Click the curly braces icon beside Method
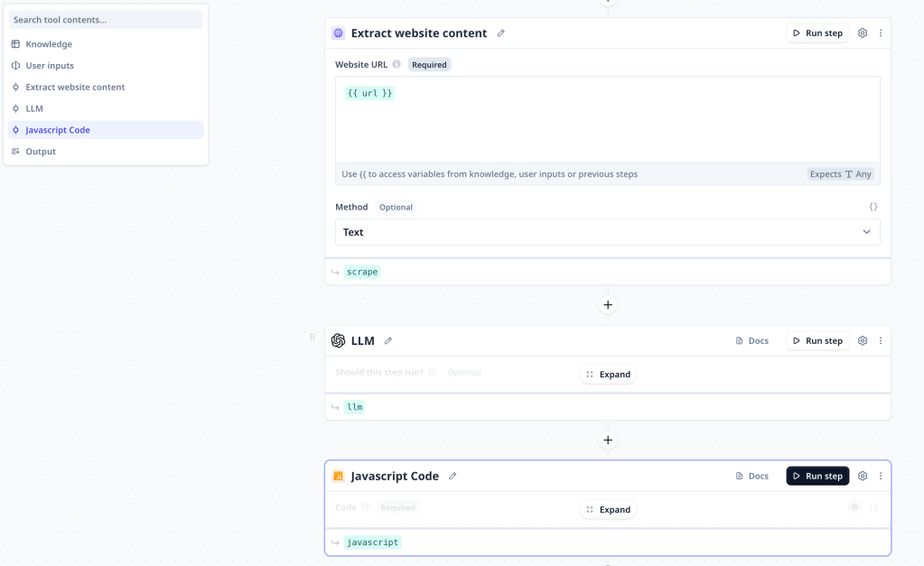 pyautogui.click(x=873, y=207)
